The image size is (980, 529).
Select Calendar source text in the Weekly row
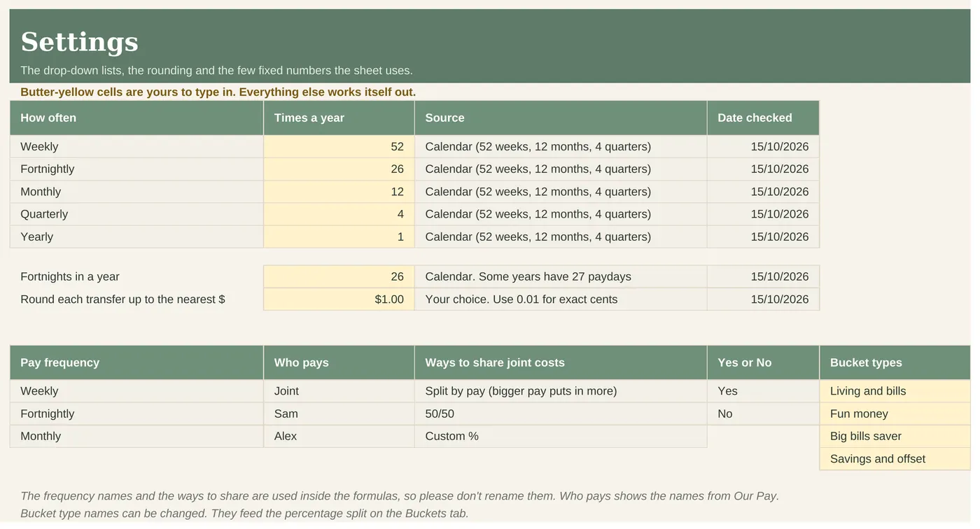click(x=561, y=147)
